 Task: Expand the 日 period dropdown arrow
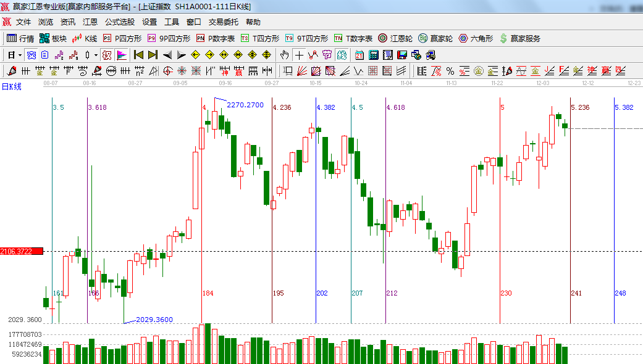click(x=20, y=55)
